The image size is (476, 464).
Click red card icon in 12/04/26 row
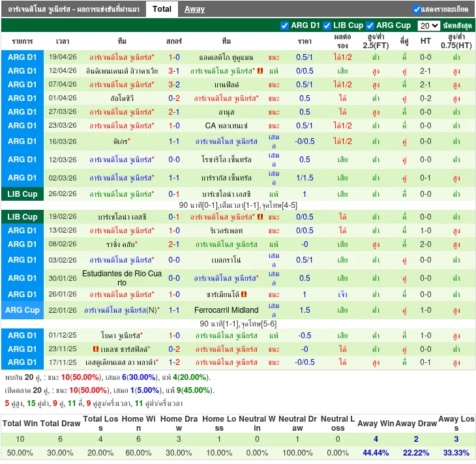tap(260, 71)
